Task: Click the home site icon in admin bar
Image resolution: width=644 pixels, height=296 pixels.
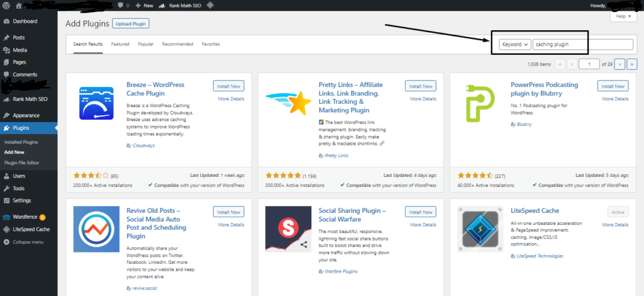Action: coord(18,5)
